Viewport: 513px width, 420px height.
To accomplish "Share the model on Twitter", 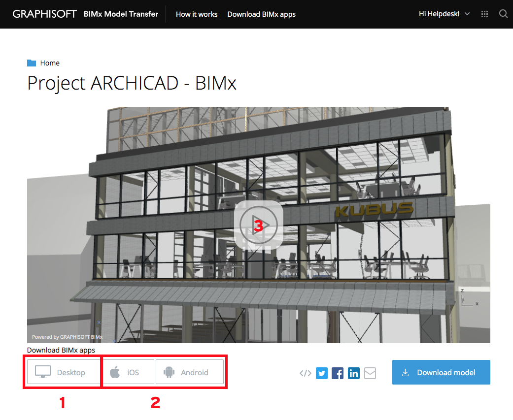I will pos(322,373).
